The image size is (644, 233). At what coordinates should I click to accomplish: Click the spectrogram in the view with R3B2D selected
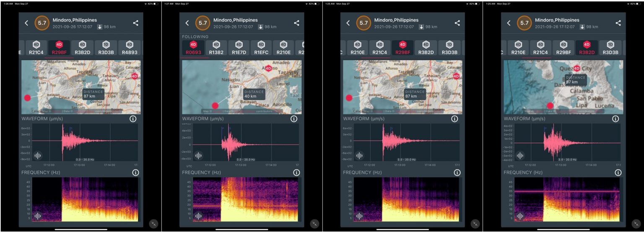[566, 199]
